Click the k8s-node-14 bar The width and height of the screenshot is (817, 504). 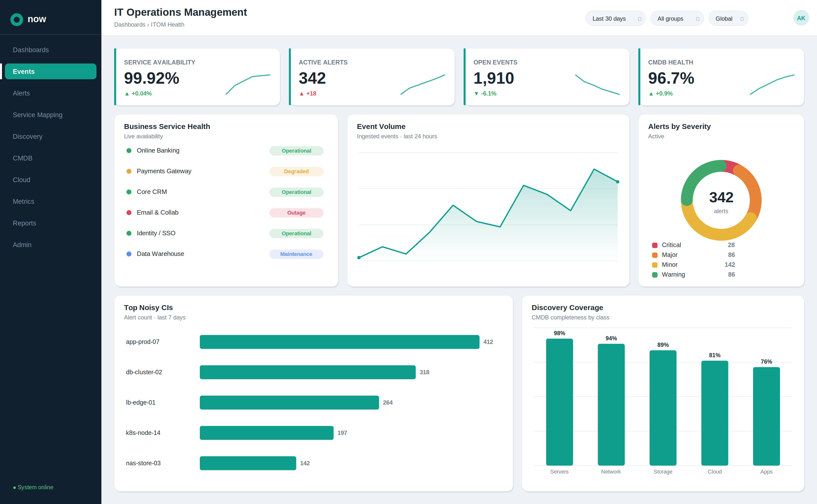pyautogui.click(x=267, y=433)
